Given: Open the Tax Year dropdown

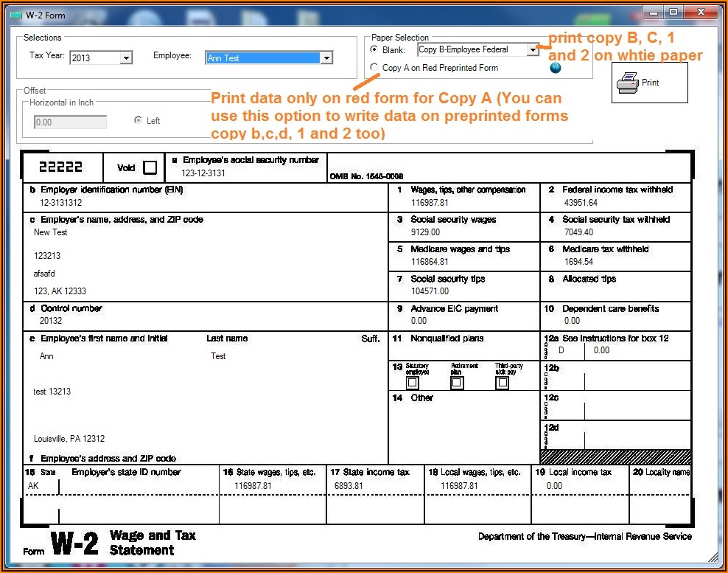Looking at the screenshot, I should (x=126, y=58).
